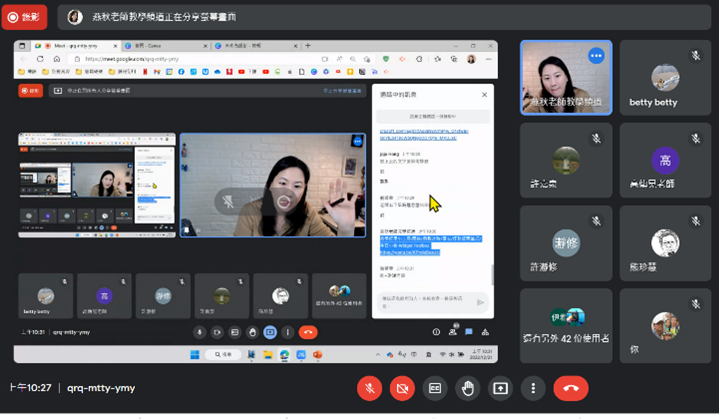Image resolution: width=719 pixels, height=419 pixels.
Task: Click the green shield extension icon
Action: (x=386, y=59)
